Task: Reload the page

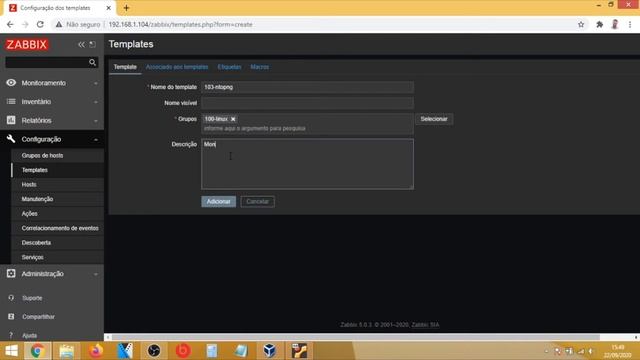Action: (40, 24)
